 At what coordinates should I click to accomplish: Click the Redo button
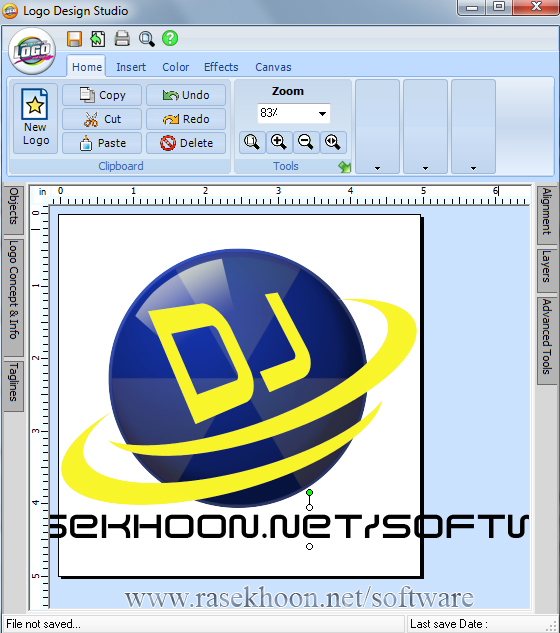[x=186, y=119]
